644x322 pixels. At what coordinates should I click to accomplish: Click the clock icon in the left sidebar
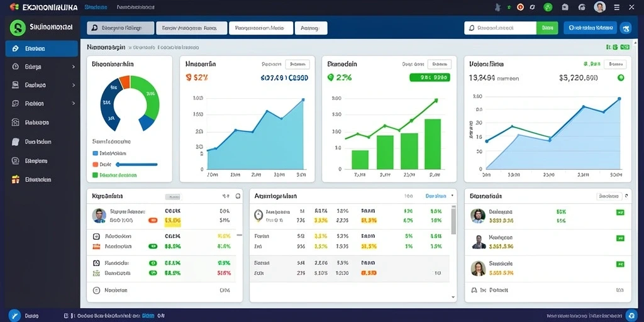click(x=16, y=67)
